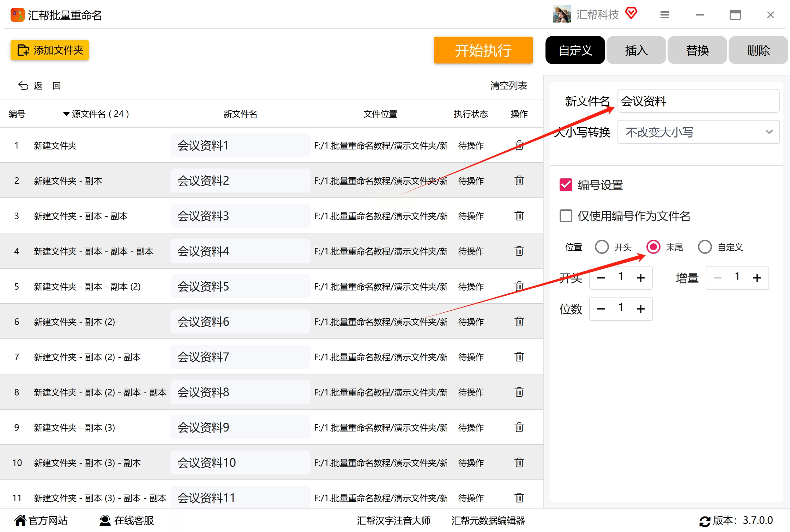Screen dimensions: 790x532
Task: Increase 位数 with plus button
Action: point(640,309)
